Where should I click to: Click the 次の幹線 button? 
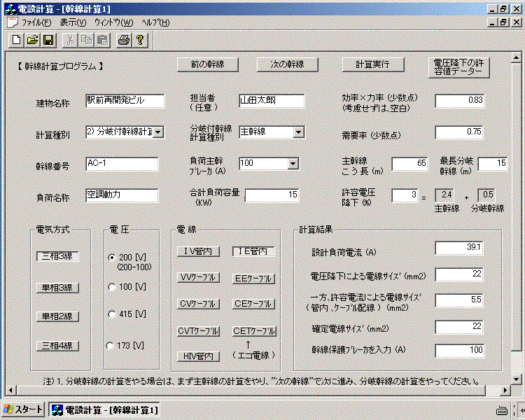pyautogui.click(x=287, y=64)
